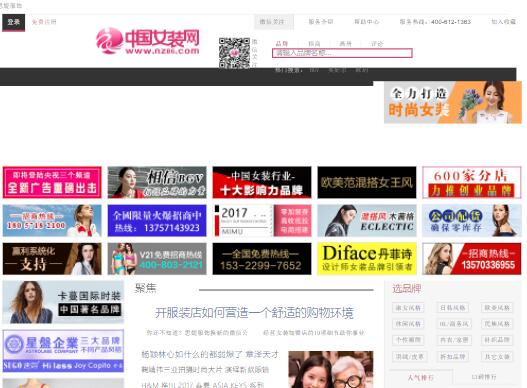Open the 600家分店 banner ad
The width and height of the screenshot is (527, 388).
tap(472, 182)
